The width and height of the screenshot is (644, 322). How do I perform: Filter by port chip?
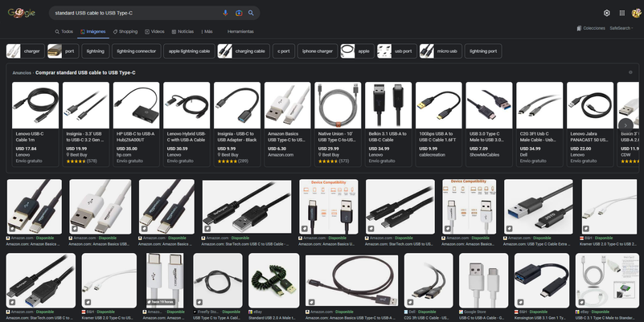coord(64,51)
